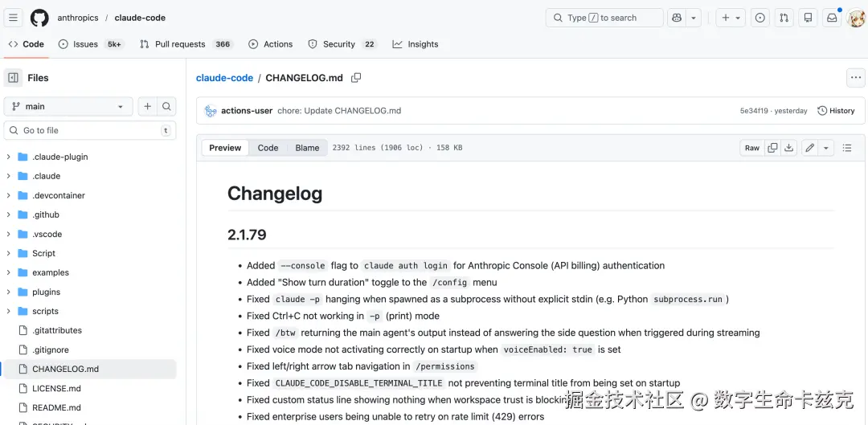The image size is (868, 425).
Task: Open the hamburger navigation menu
Action: 14,18
